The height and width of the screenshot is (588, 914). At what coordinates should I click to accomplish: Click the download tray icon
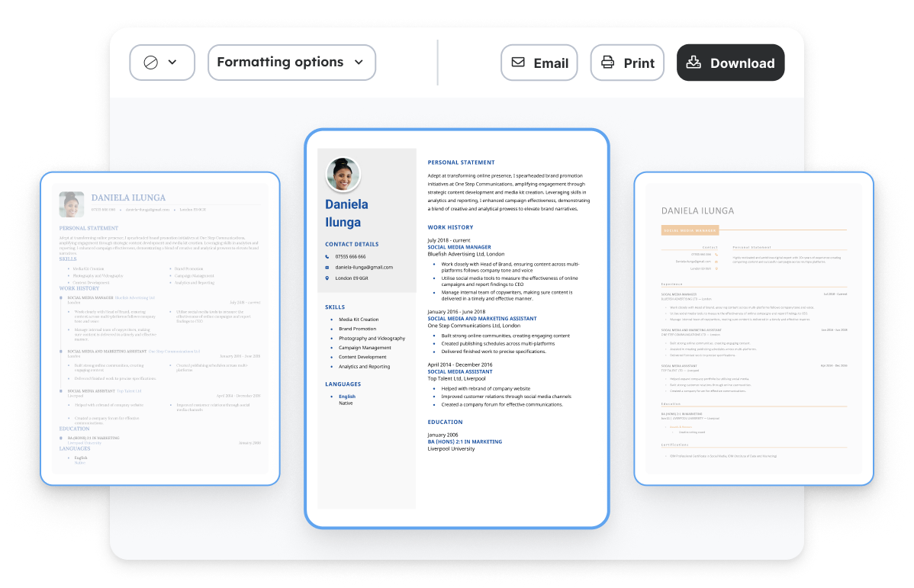coord(694,63)
